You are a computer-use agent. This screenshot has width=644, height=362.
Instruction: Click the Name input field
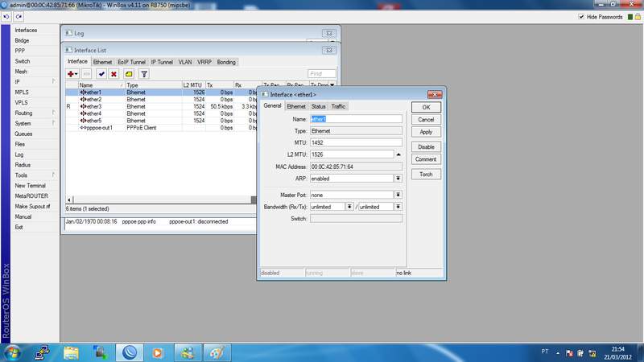tap(356, 119)
